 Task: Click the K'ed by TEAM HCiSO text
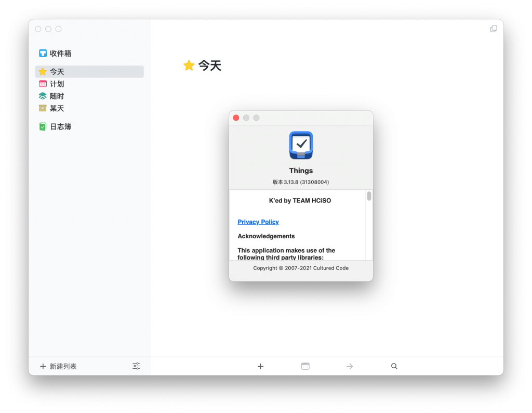(x=300, y=201)
